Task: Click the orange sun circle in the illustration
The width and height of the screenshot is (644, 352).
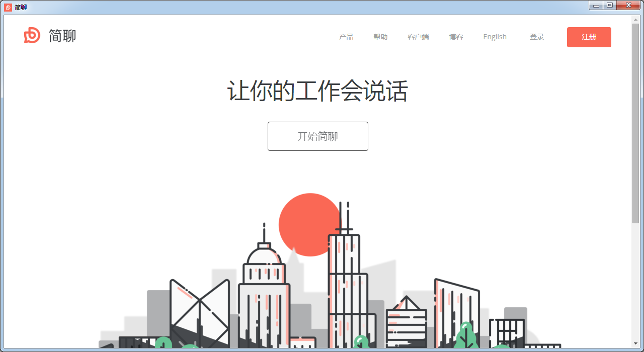Action: (309, 224)
